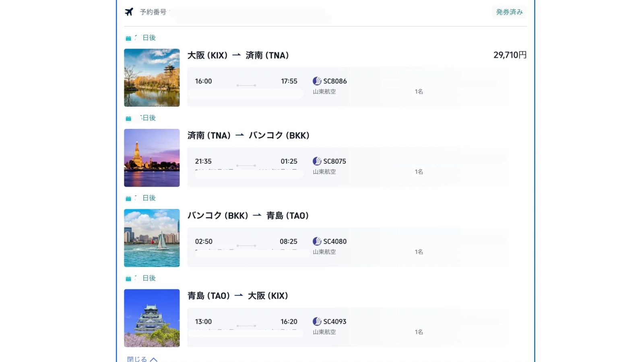This screenshot has width=644, height=362.
Task: Click the fare amount 29,710円
Action: click(510, 55)
